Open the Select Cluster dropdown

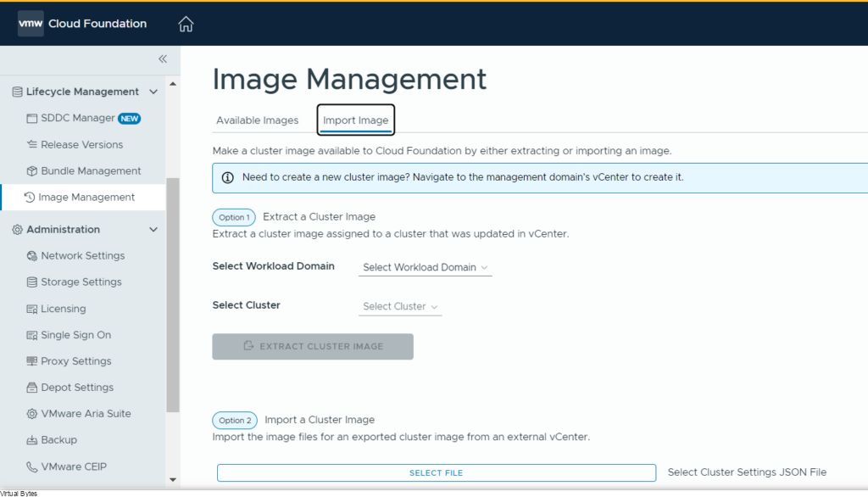point(400,307)
